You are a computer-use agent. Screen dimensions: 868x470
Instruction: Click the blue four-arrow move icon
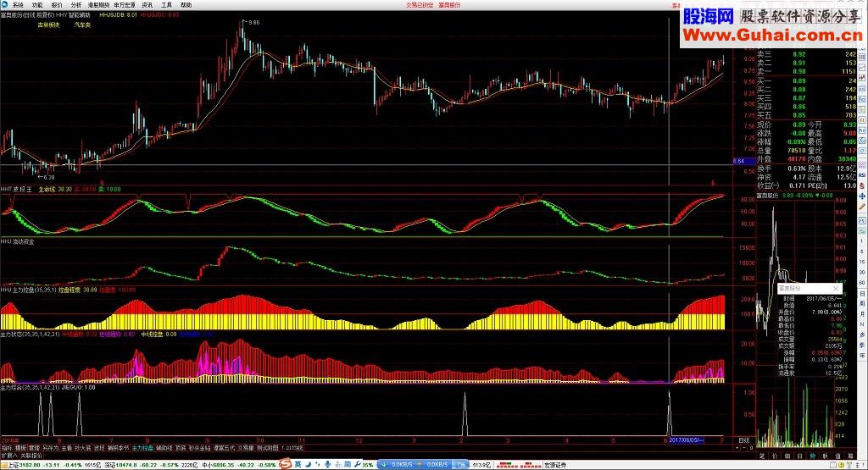click(862, 196)
